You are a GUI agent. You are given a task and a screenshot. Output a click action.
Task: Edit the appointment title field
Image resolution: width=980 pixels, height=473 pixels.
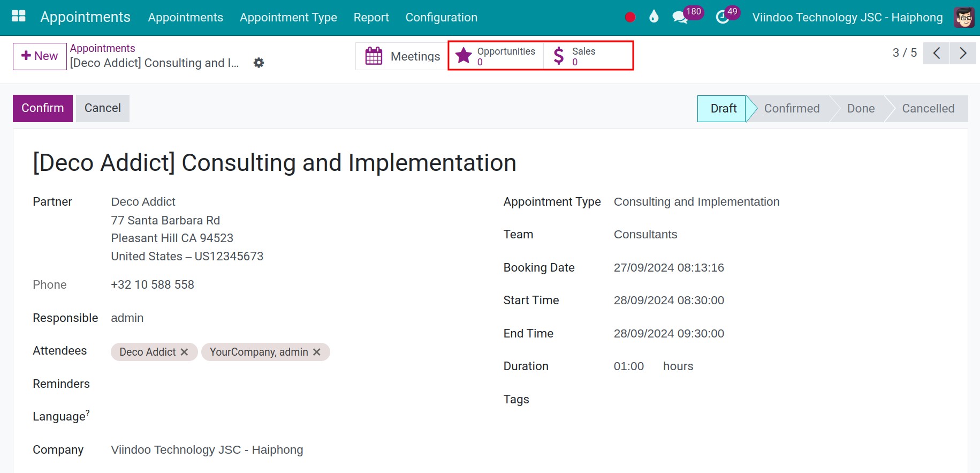coord(275,163)
